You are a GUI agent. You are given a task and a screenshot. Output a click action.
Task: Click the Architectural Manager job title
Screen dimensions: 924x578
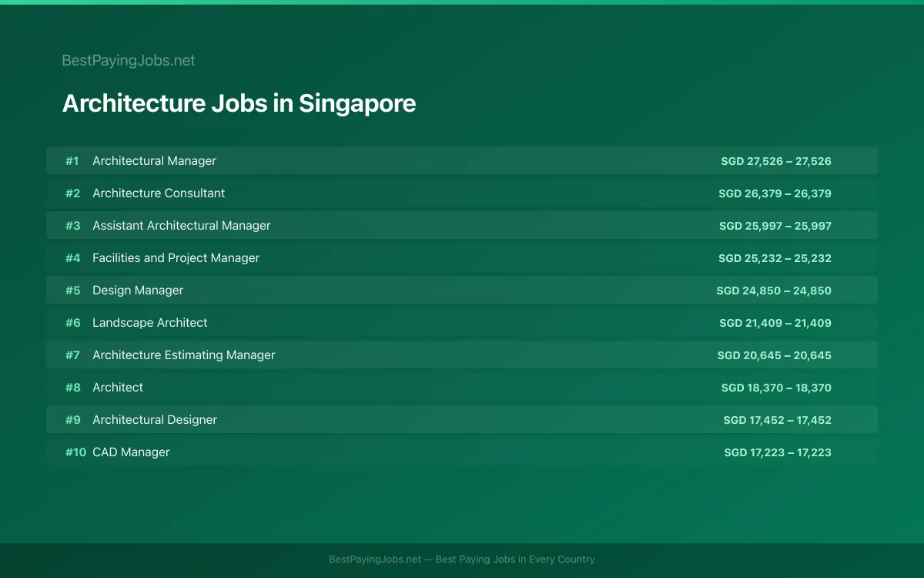[x=154, y=160]
